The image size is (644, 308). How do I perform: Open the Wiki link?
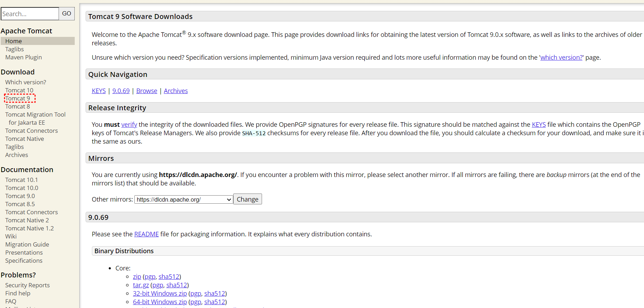pyautogui.click(x=11, y=236)
